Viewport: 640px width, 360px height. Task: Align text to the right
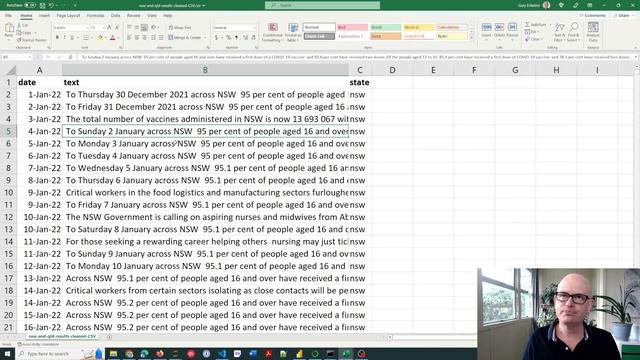144,38
